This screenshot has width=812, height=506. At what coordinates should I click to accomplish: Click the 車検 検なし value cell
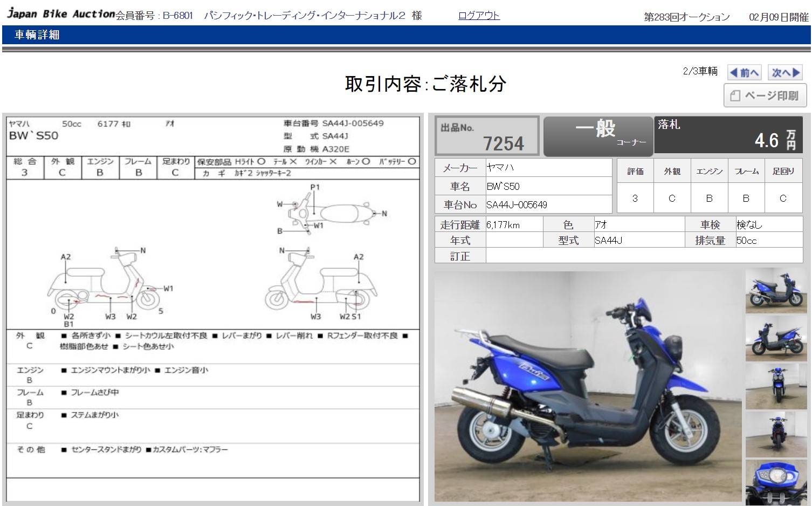(769, 225)
